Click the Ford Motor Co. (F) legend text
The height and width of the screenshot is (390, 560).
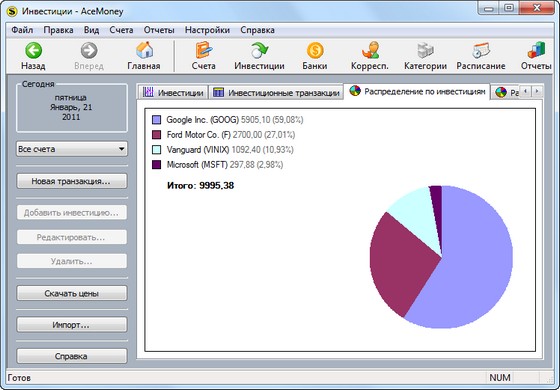pos(199,135)
